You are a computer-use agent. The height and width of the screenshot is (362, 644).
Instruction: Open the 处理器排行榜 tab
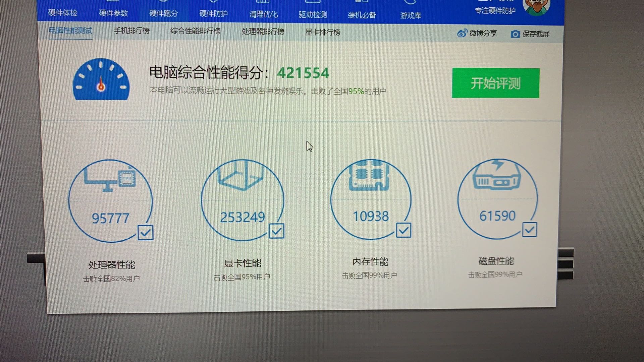coord(263,32)
